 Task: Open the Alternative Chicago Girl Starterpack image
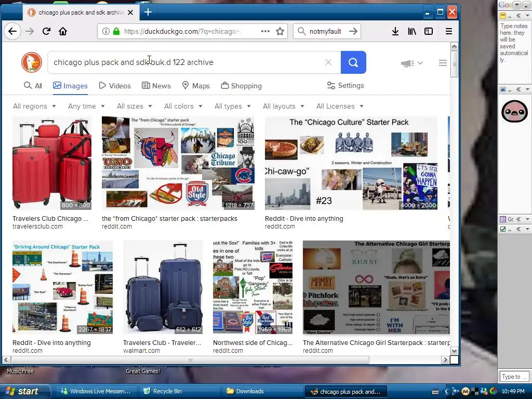[376, 287]
